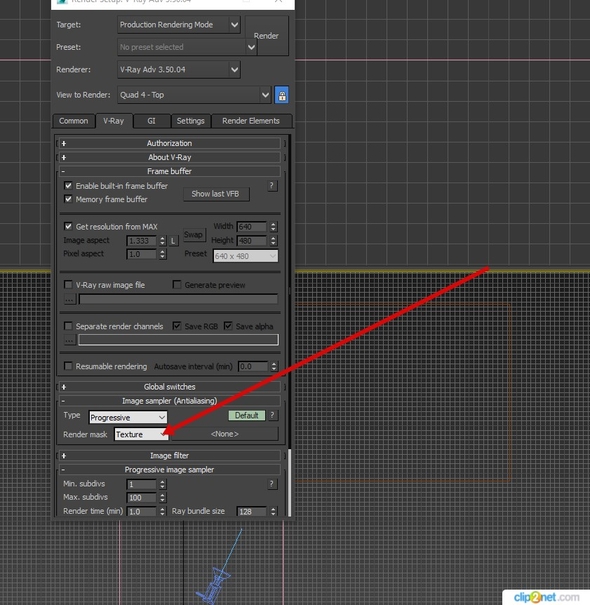
Task: Click browse button for V-Ray raw image file
Action: [x=69, y=299]
